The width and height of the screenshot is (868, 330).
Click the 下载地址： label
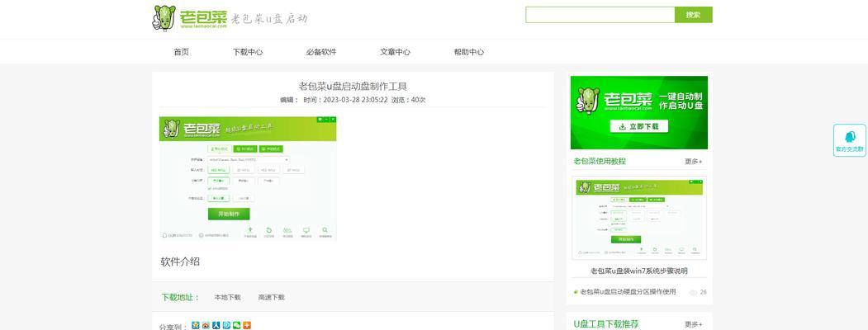click(x=181, y=297)
